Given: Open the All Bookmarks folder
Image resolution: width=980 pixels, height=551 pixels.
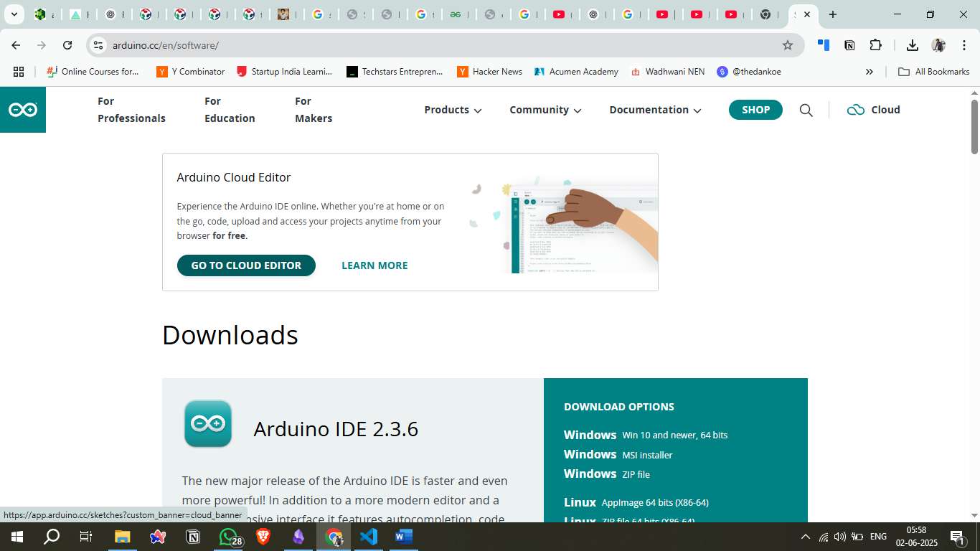Looking at the screenshot, I should pos(934,72).
